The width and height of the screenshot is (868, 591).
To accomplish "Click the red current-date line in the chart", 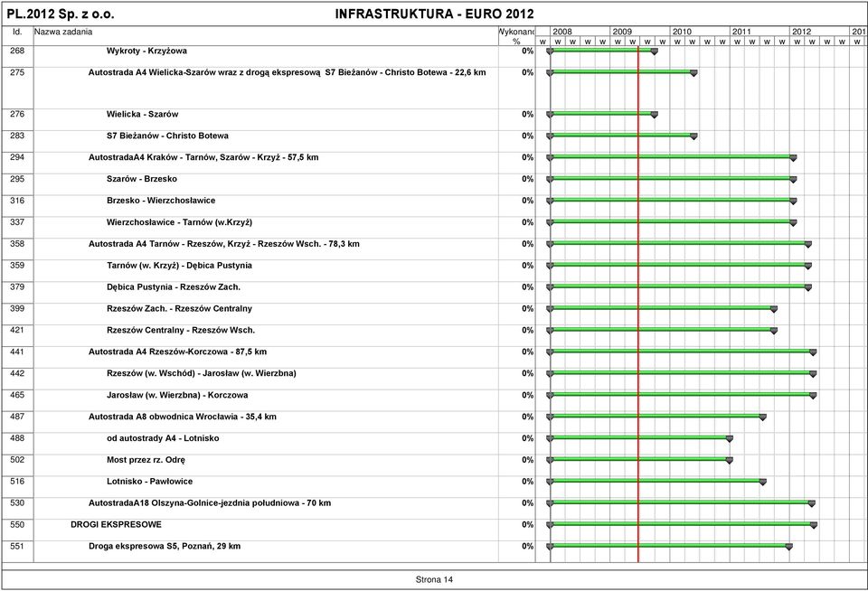I will point(638,305).
